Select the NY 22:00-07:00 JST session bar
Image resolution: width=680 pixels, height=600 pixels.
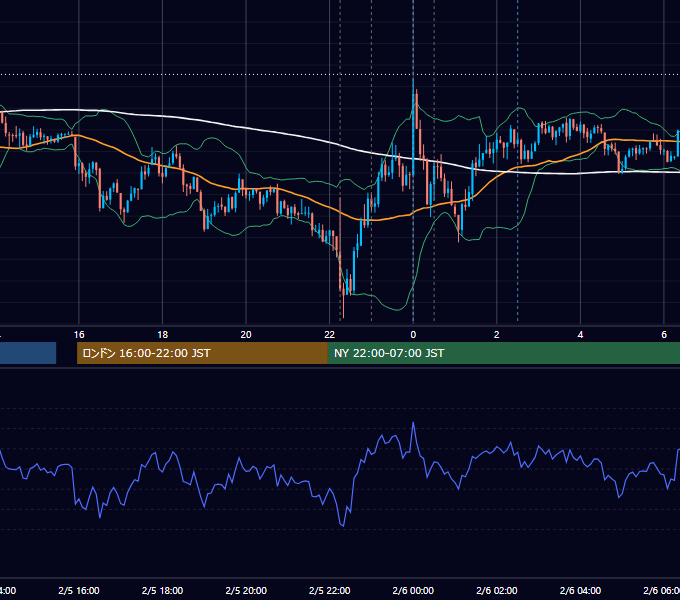pyautogui.click(x=503, y=353)
